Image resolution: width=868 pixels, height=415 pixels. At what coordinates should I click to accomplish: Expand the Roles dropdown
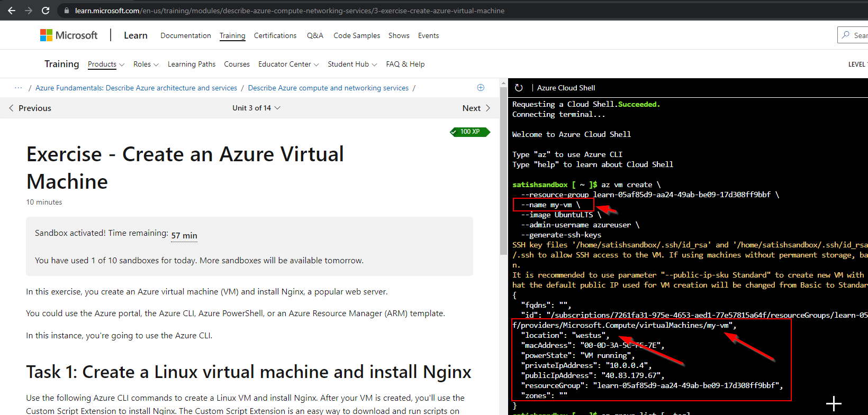coord(146,64)
